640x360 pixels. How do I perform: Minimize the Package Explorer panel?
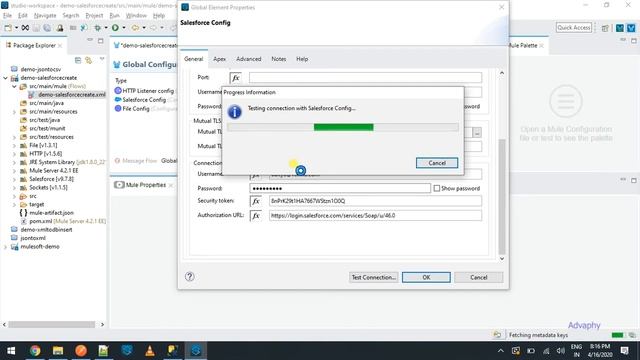90,40
